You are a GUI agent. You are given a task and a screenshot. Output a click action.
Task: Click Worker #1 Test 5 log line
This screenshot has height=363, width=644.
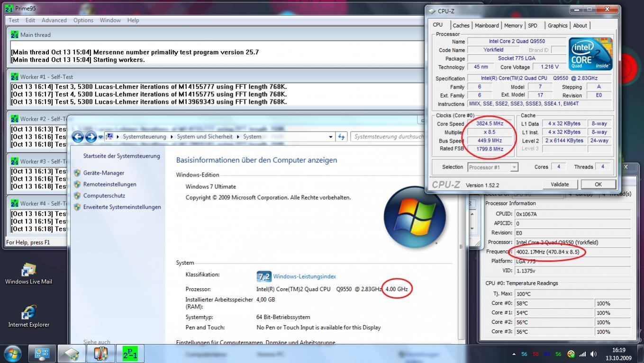pyautogui.click(x=149, y=102)
